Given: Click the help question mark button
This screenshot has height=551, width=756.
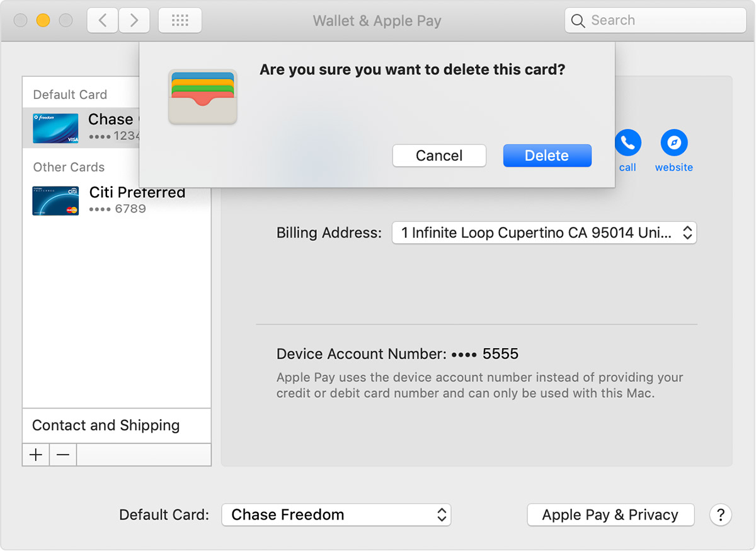Looking at the screenshot, I should [x=721, y=514].
